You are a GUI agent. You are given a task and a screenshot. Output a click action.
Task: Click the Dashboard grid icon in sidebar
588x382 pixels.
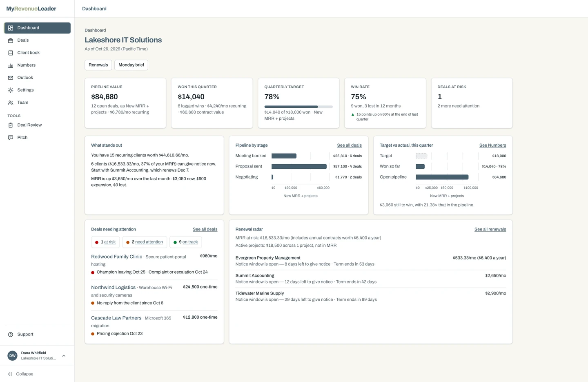[x=11, y=28]
